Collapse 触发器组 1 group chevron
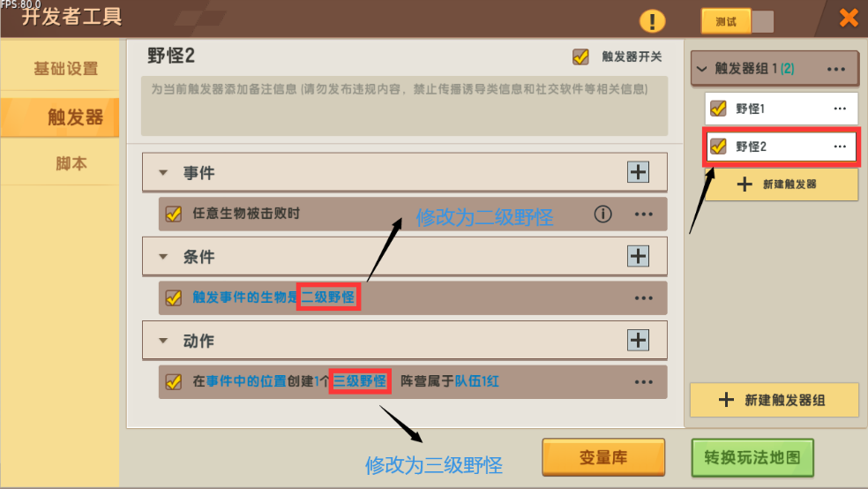Viewport: 868px width, 489px height. point(701,69)
